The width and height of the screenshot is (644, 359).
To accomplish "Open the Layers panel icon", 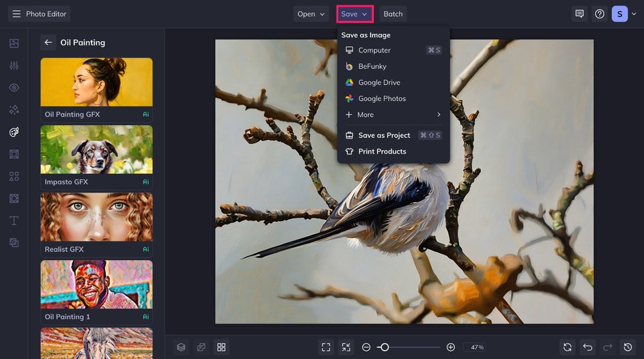I will 181,347.
